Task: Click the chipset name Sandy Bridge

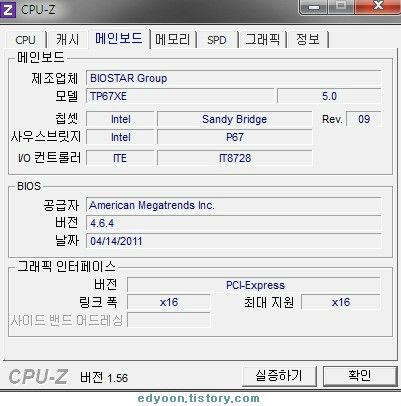Action: click(x=235, y=119)
